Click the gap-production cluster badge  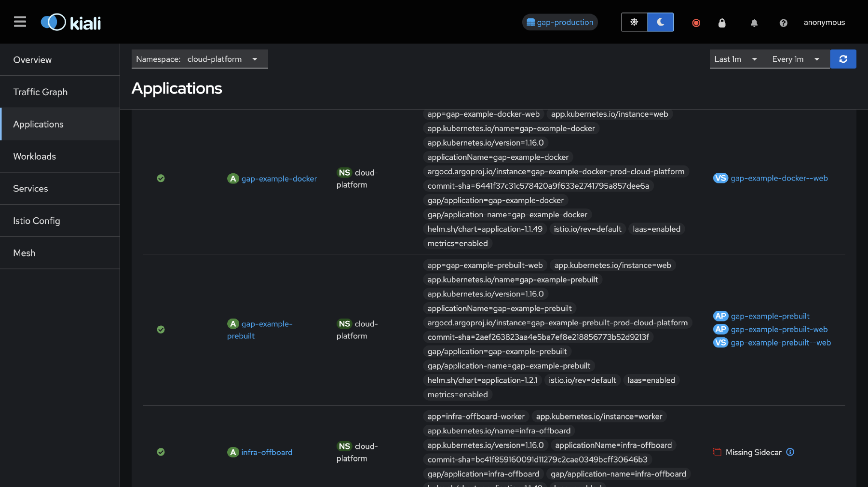(560, 22)
